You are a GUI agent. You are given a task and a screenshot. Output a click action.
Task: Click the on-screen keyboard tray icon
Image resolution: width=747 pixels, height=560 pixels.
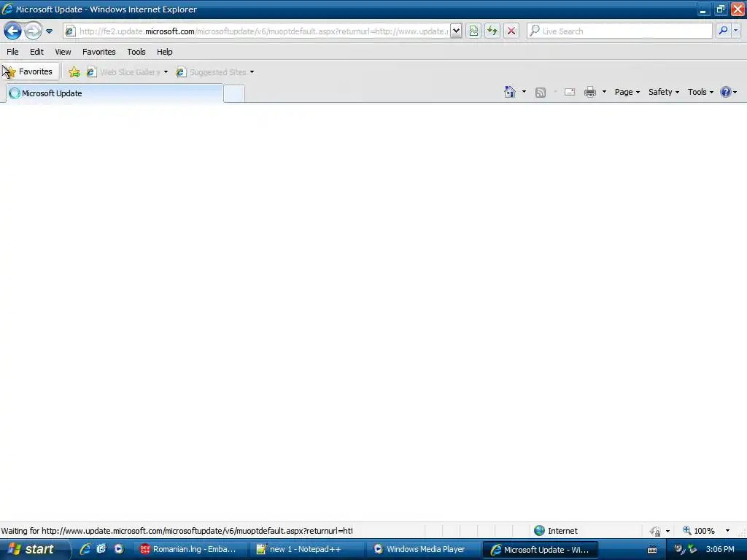click(x=652, y=550)
